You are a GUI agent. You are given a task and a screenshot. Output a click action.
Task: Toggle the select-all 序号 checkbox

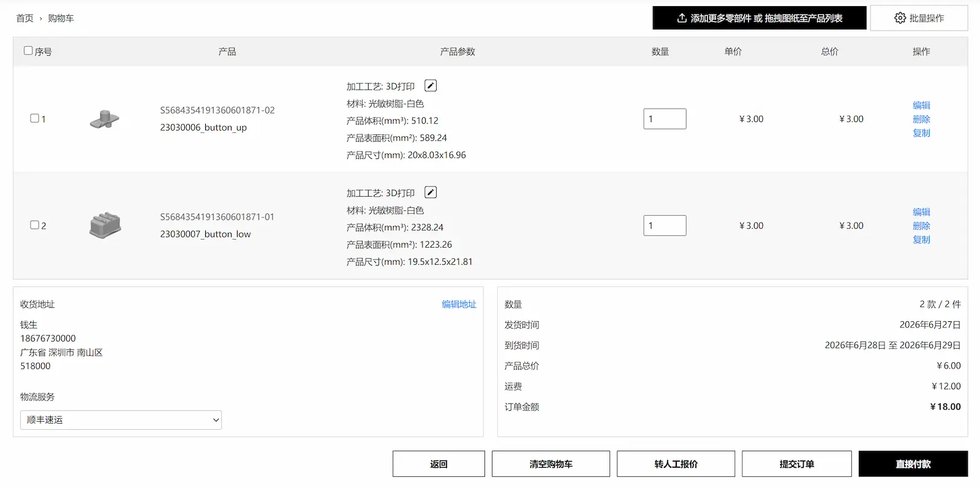click(x=28, y=51)
